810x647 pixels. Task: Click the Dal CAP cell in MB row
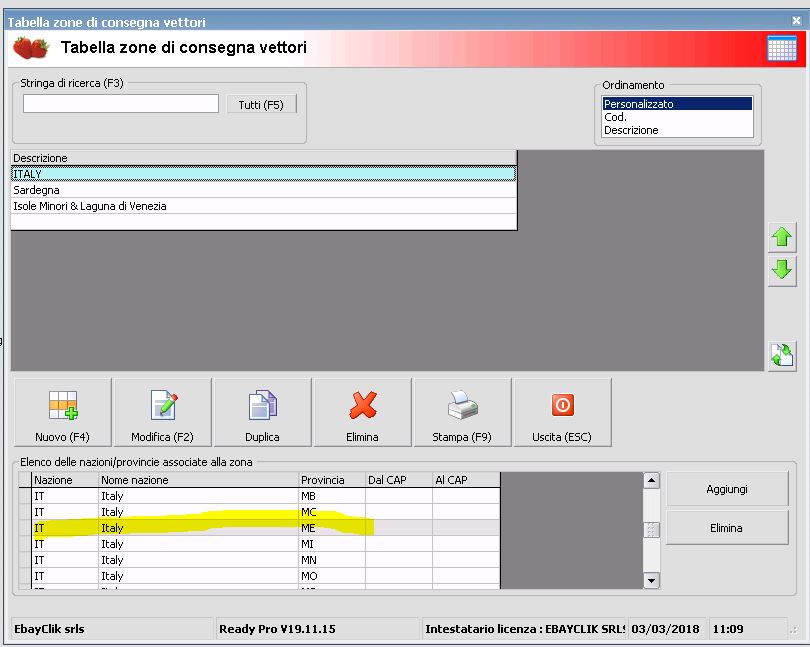click(399, 496)
